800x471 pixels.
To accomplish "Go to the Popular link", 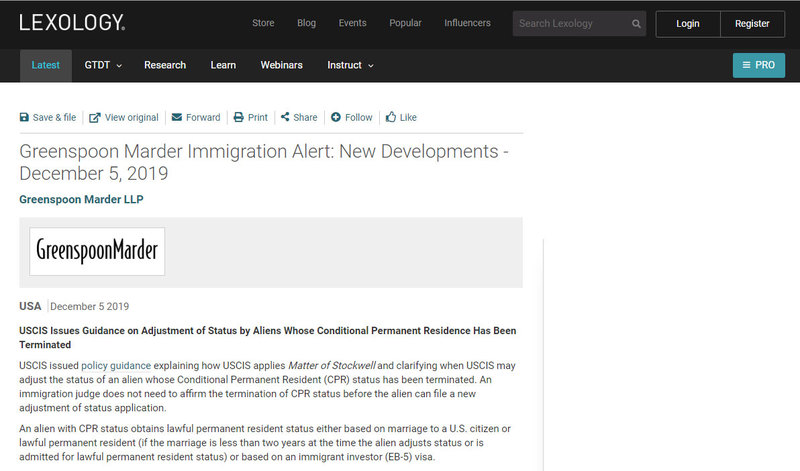I will click(x=405, y=23).
